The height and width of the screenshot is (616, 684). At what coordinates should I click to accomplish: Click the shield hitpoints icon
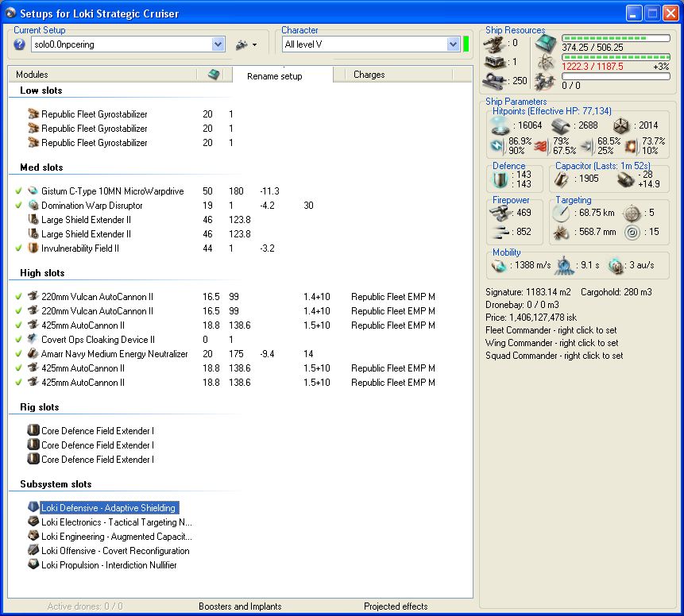click(500, 125)
